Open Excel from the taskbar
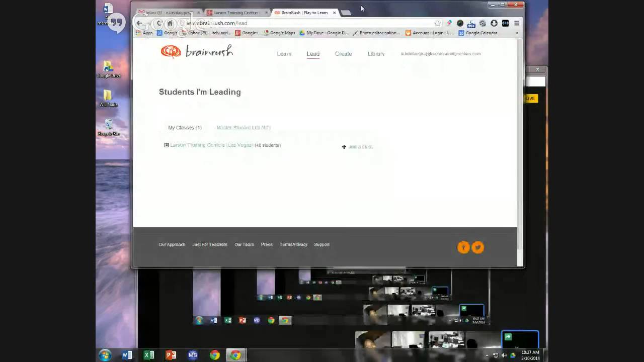This screenshot has width=644, height=362. (149, 355)
